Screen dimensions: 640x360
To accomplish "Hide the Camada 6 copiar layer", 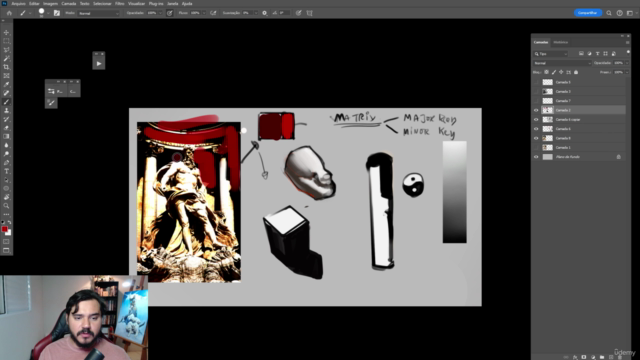I will pos(536,120).
